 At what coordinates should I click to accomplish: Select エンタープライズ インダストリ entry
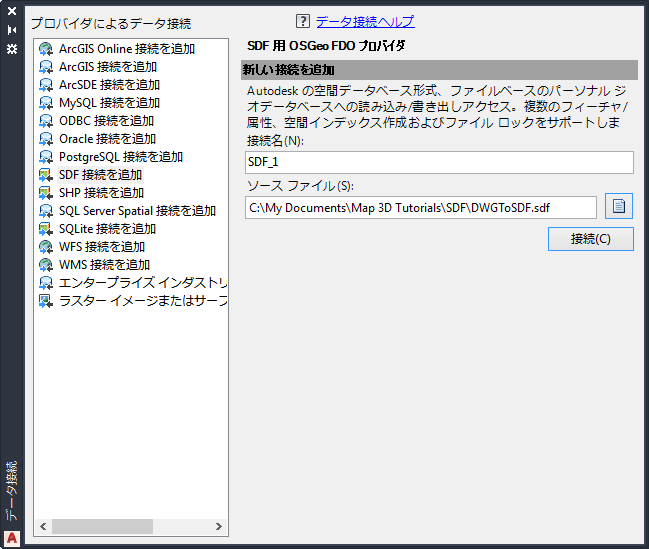[143, 283]
